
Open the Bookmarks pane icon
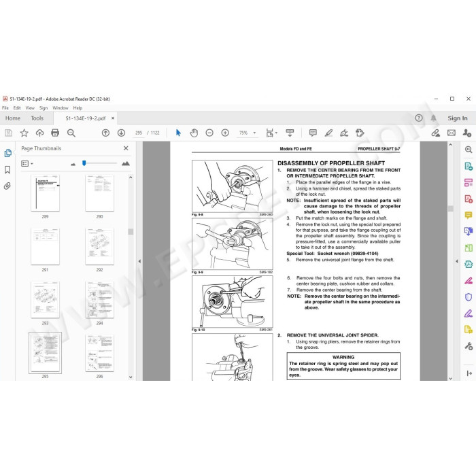coord(7,170)
